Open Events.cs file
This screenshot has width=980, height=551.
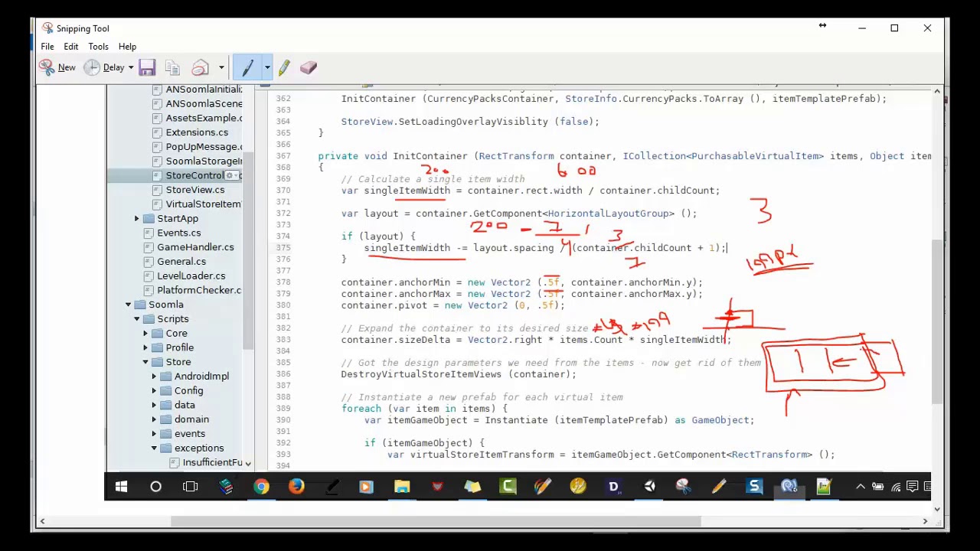[178, 233]
